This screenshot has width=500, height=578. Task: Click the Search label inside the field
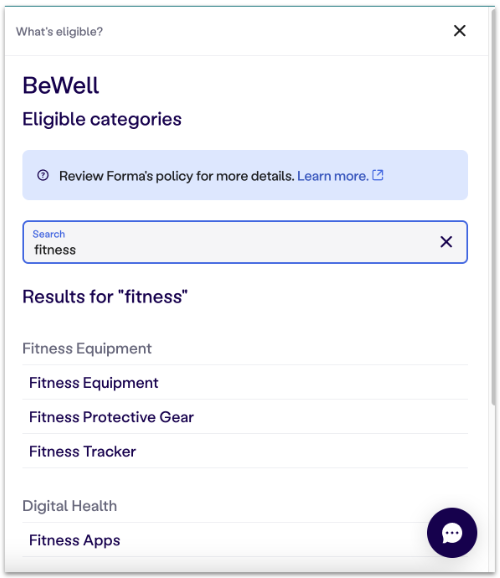[x=49, y=234]
